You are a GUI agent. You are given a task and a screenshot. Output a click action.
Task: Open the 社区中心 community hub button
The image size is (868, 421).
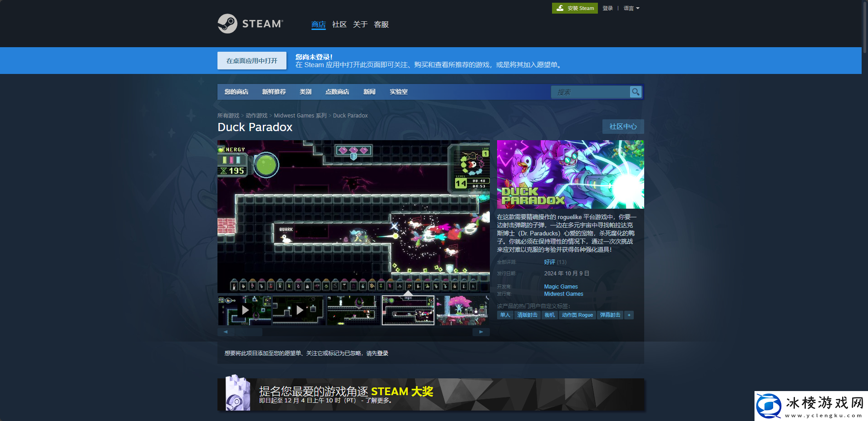[x=623, y=127]
